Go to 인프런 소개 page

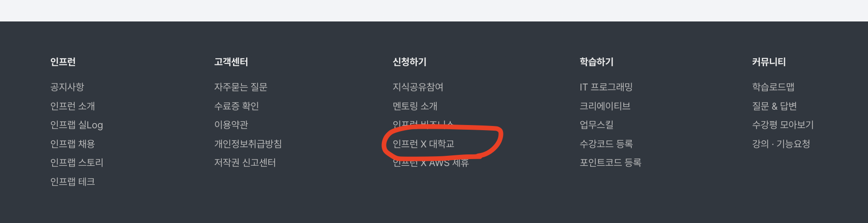73,106
